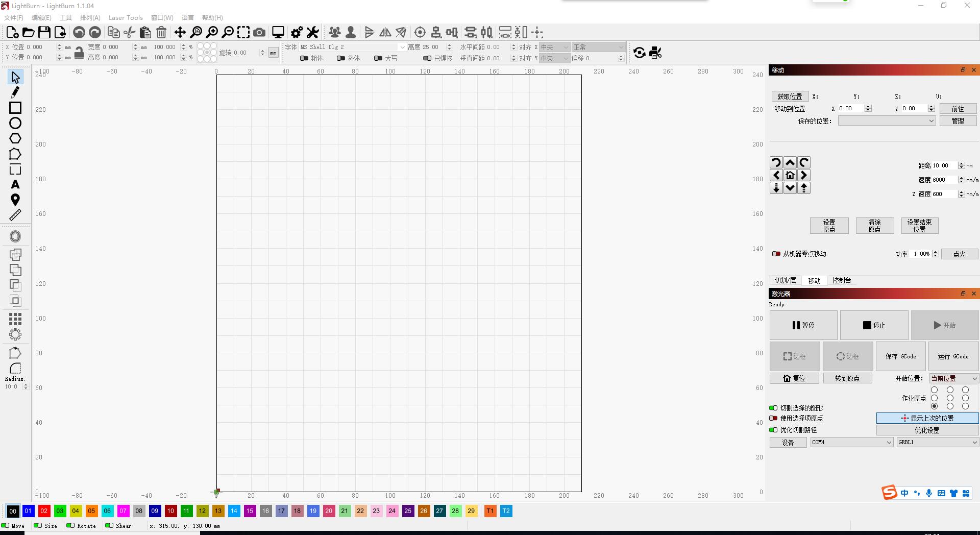The width and height of the screenshot is (980, 535).
Task: Click the 获取位置 button
Action: pyautogui.click(x=790, y=96)
